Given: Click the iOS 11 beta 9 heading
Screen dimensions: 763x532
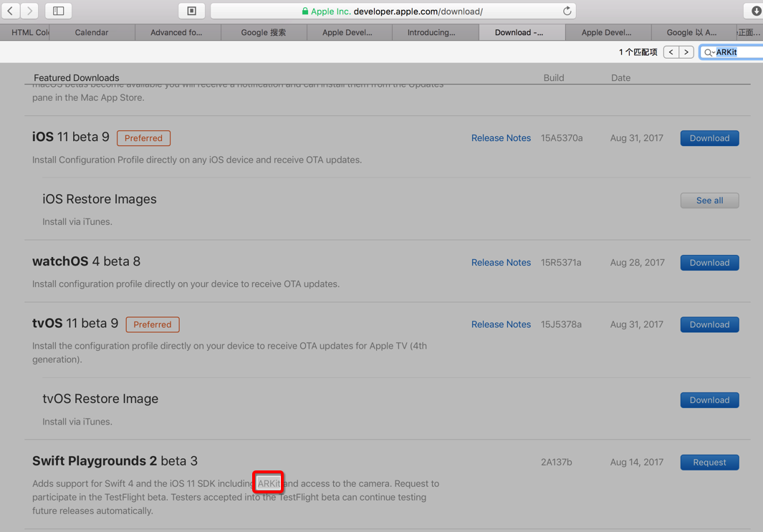Looking at the screenshot, I should click(x=70, y=137).
